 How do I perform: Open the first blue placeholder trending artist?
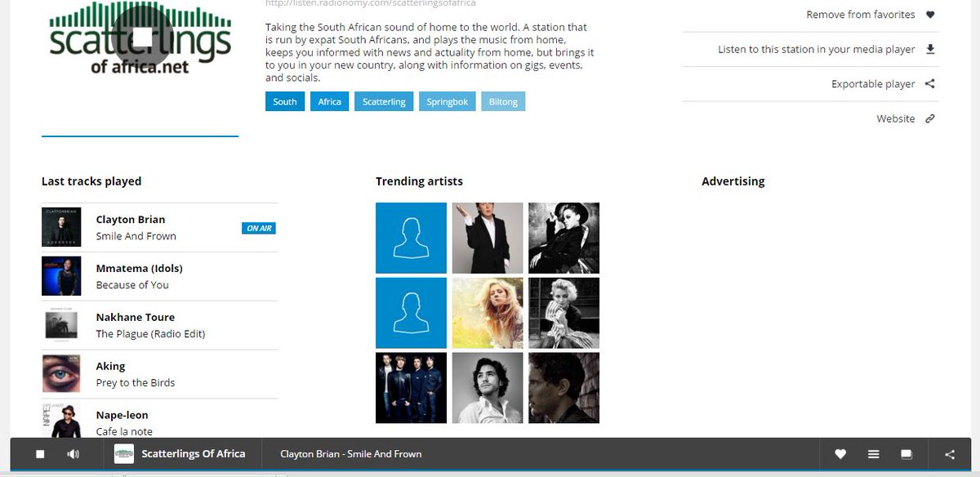(411, 238)
